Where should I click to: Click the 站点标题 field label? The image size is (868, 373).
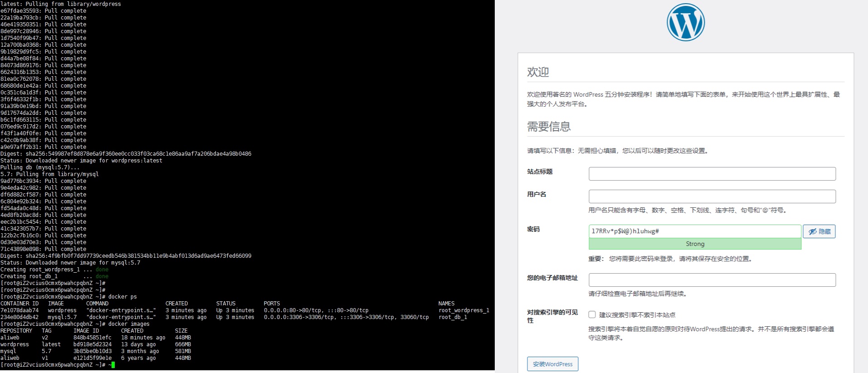[540, 172]
